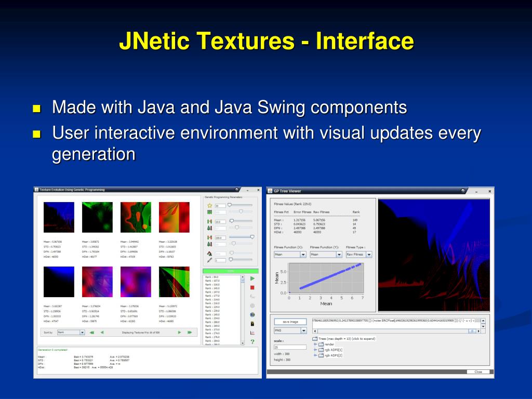The width and height of the screenshot is (532, 399).
Task: Select the blue and black mountain texture thumbnail
Action: pos(59,217)
